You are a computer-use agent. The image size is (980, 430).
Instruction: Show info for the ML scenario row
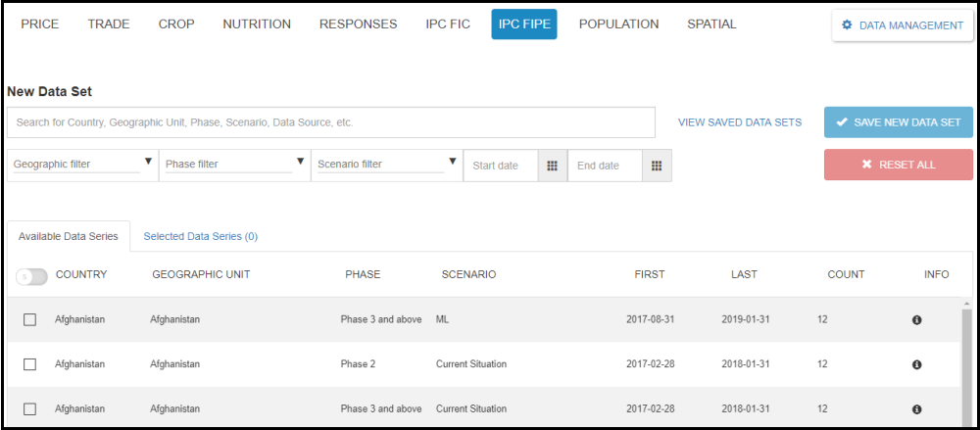point(916,320)
